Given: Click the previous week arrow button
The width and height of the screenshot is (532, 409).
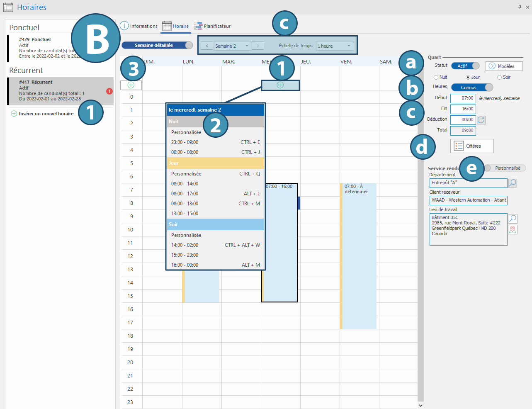Looking at the screenshot, I should coord(207,46).
